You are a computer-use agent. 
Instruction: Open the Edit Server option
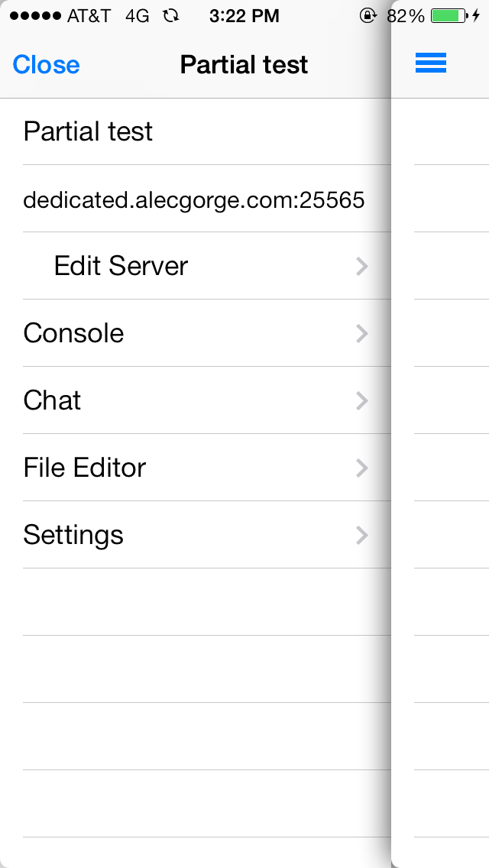(x=121, y=266)
